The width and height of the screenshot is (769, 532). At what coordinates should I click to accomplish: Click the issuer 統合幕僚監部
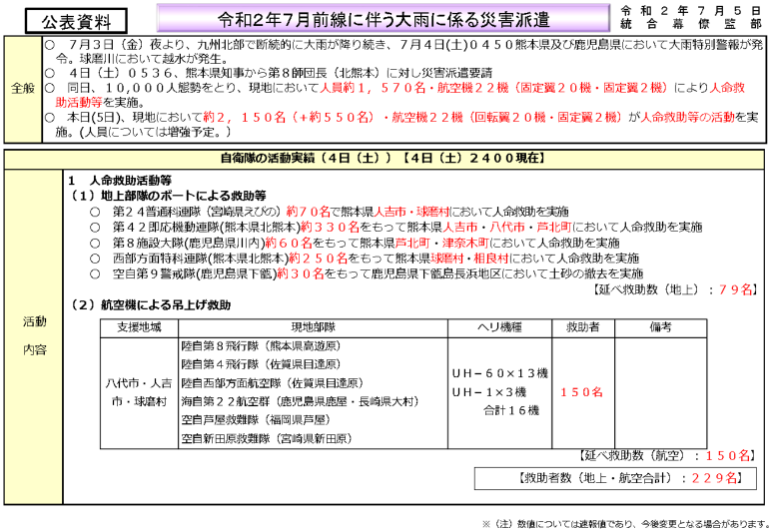tap(690, 24)
